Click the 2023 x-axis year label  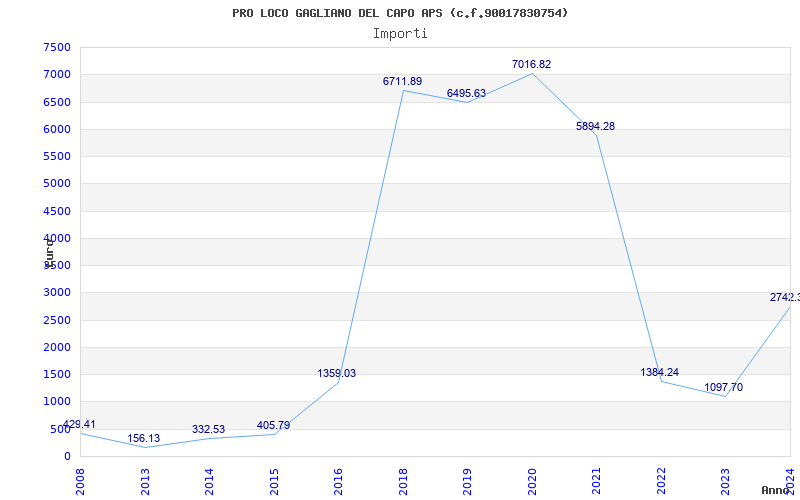(x=725, y=481)
